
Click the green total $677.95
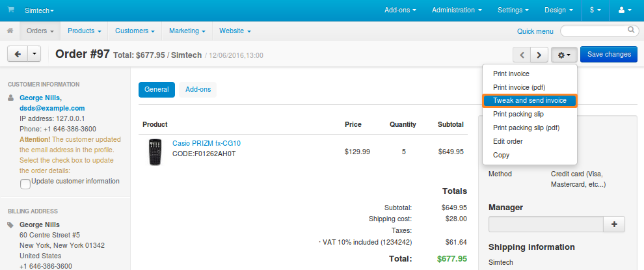(x=452, y=259)
